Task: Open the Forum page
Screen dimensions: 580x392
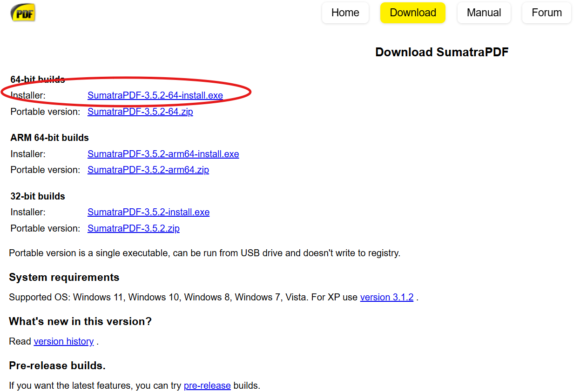Action: tap(546, 13)
